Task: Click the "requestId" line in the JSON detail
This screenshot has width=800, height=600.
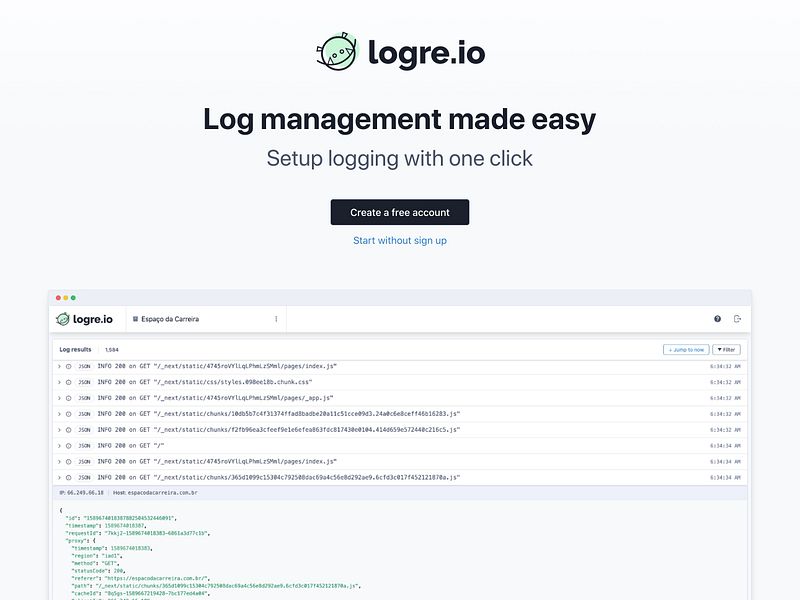Action: [137, 533]
